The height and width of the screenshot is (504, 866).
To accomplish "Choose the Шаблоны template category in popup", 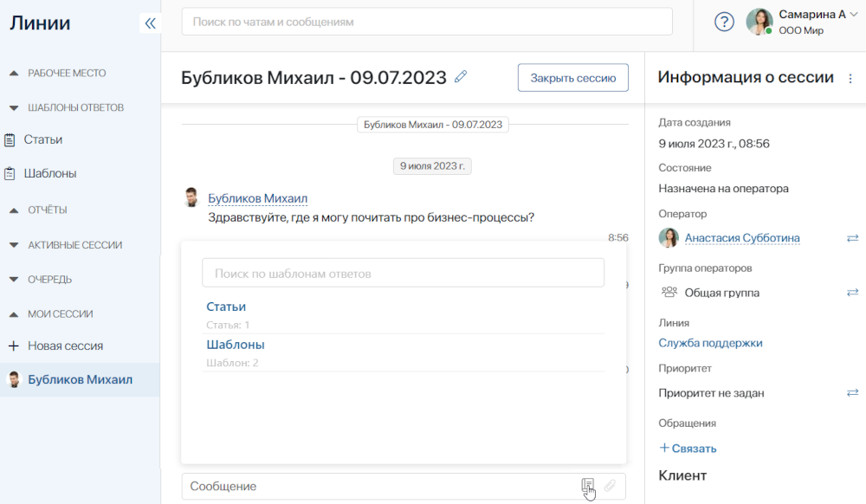I will [x=236, y=345].
